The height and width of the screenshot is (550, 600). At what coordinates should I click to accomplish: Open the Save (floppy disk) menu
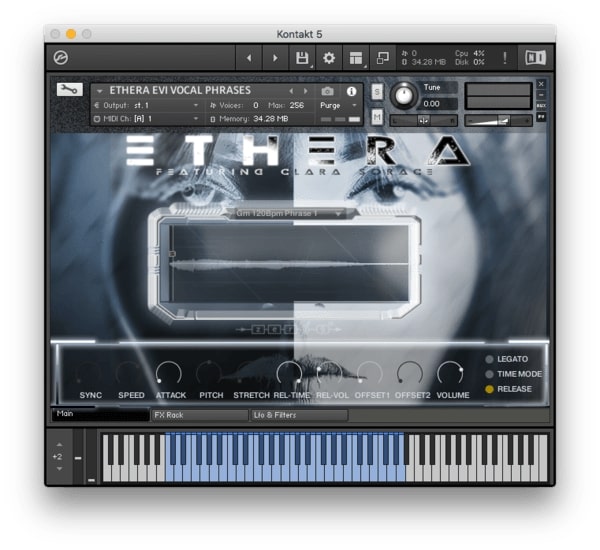pos(302,58)
